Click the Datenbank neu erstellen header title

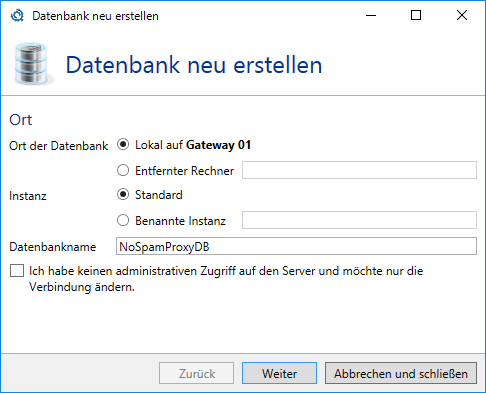pos(194,65)
